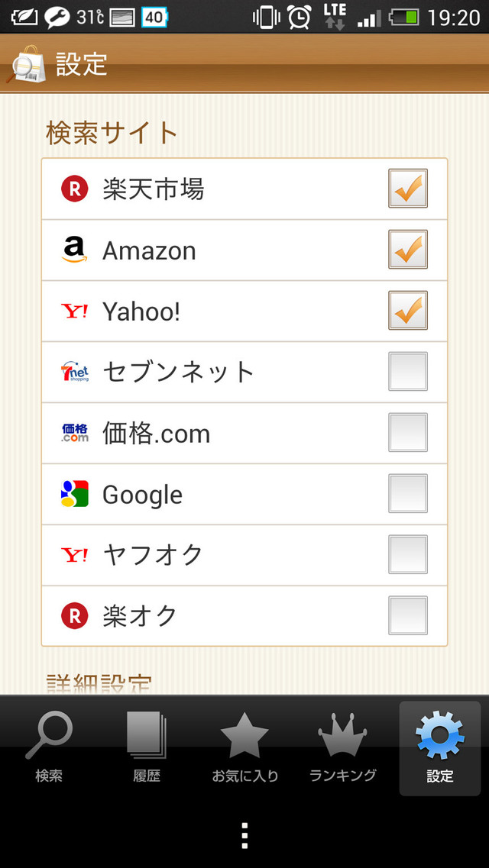The image size is (489, 868).
Task: Go to the お気に入り favorites tab
Action: coord(244,747)
